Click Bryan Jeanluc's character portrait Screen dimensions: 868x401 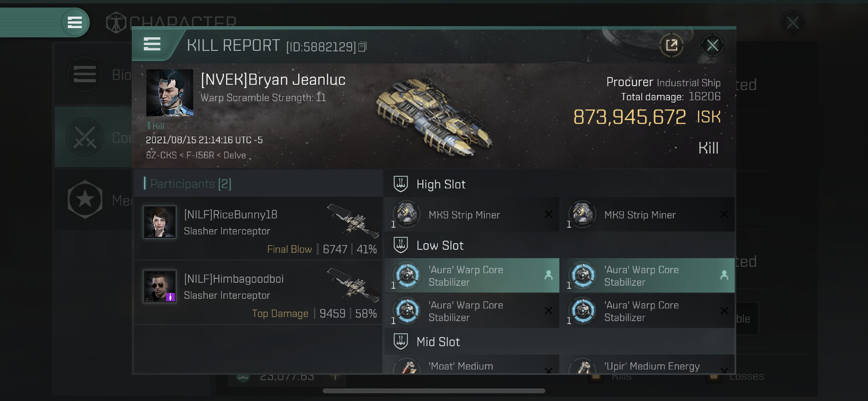point(170,93)
